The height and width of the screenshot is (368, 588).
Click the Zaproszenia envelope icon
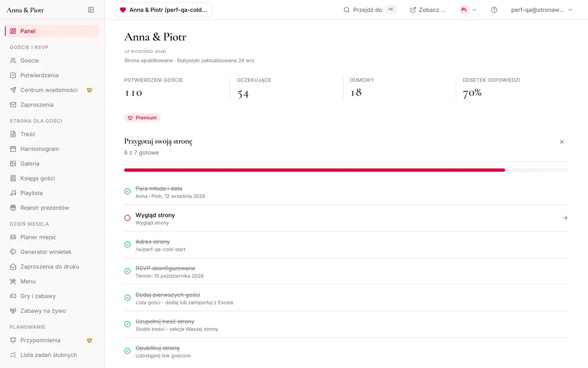[13, 104]
